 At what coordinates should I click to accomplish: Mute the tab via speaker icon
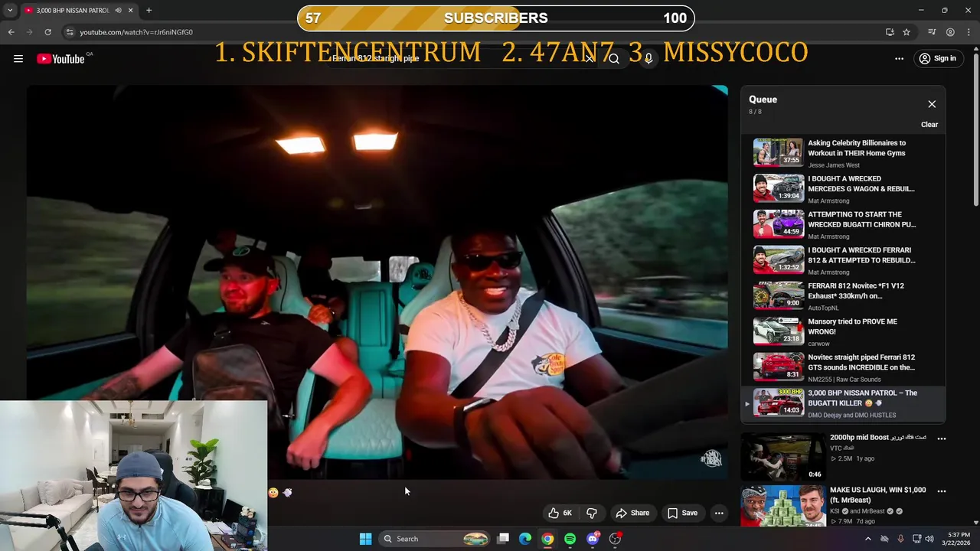[118, 11]
